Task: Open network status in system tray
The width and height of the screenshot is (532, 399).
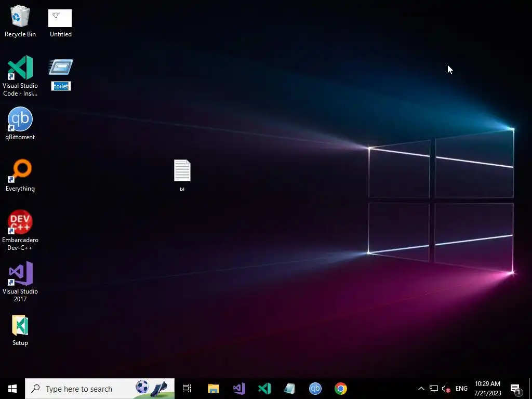Action: (x=434, y=389)
